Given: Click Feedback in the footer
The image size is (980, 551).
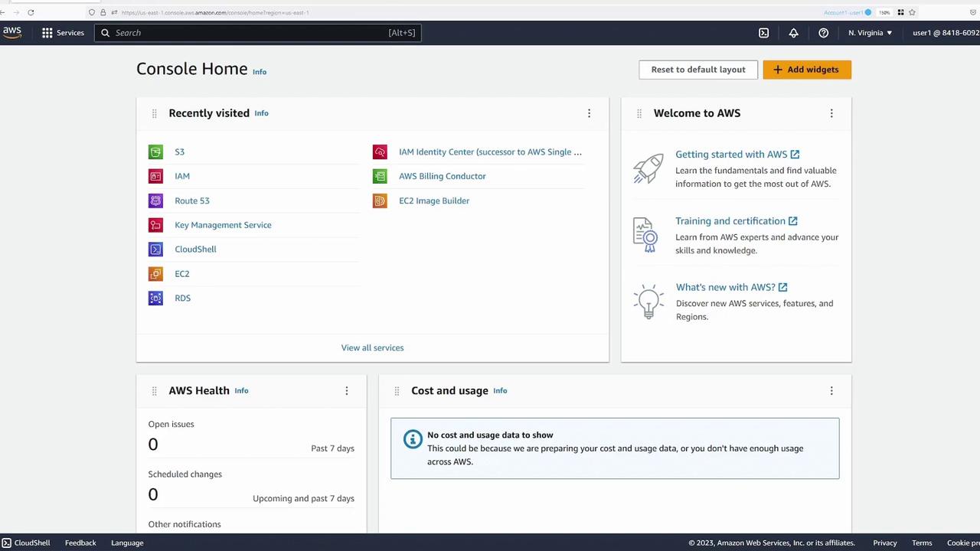Looking at the screenshot, I should (x=80, y=543).
